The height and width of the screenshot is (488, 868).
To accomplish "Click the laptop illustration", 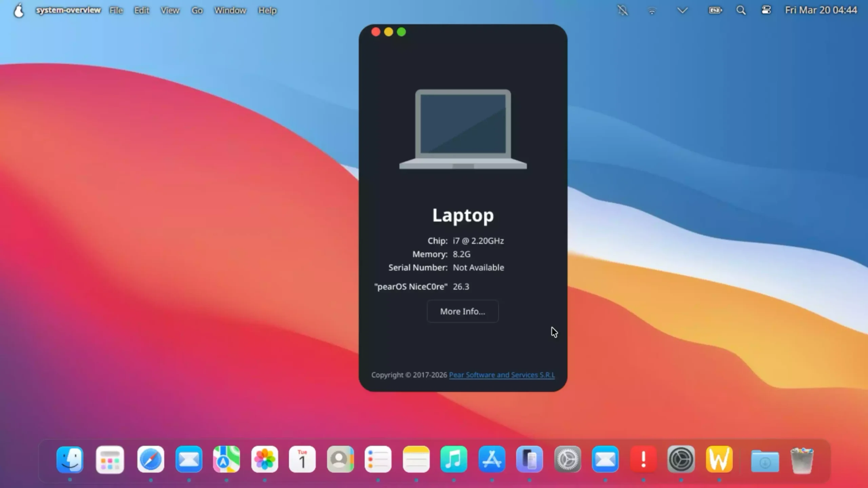I will pos(463,129).
